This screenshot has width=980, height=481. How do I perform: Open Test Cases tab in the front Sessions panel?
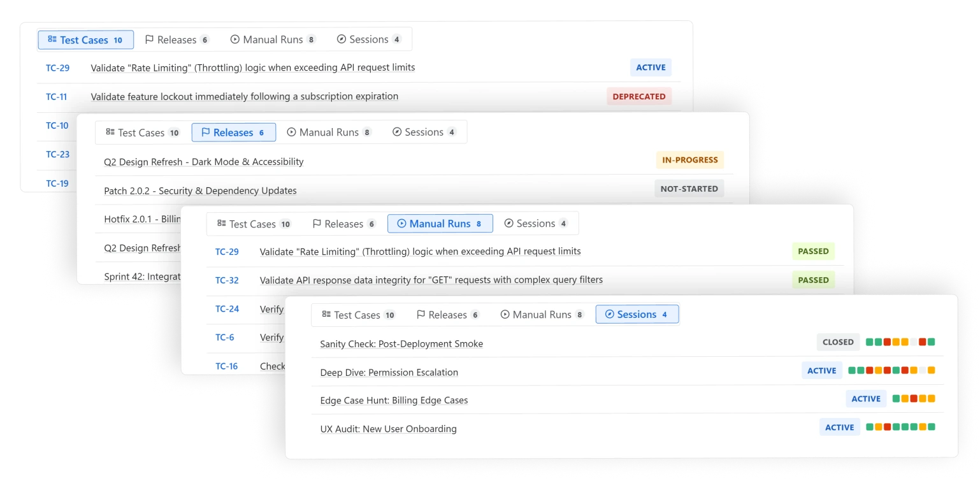(358, 315)
